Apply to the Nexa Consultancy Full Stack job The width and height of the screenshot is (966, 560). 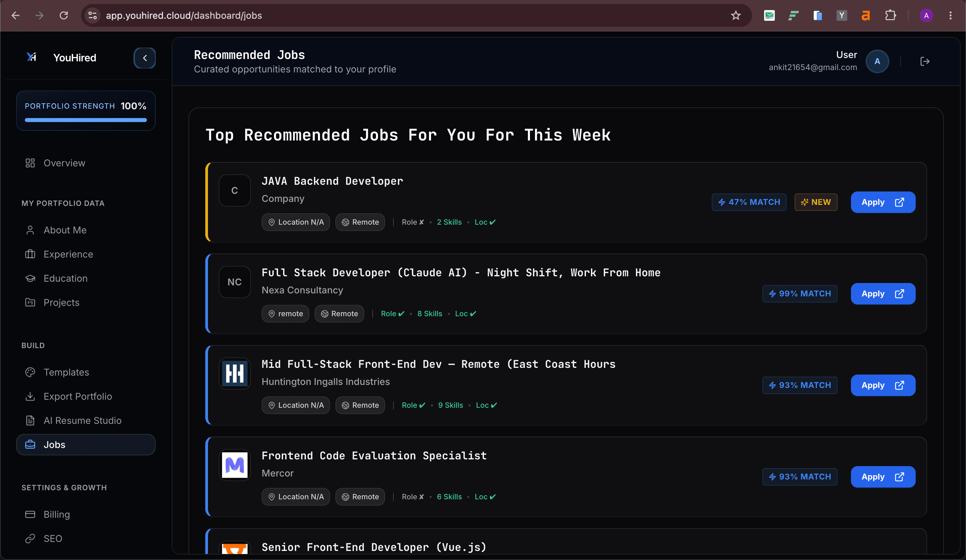click(883, 294)
